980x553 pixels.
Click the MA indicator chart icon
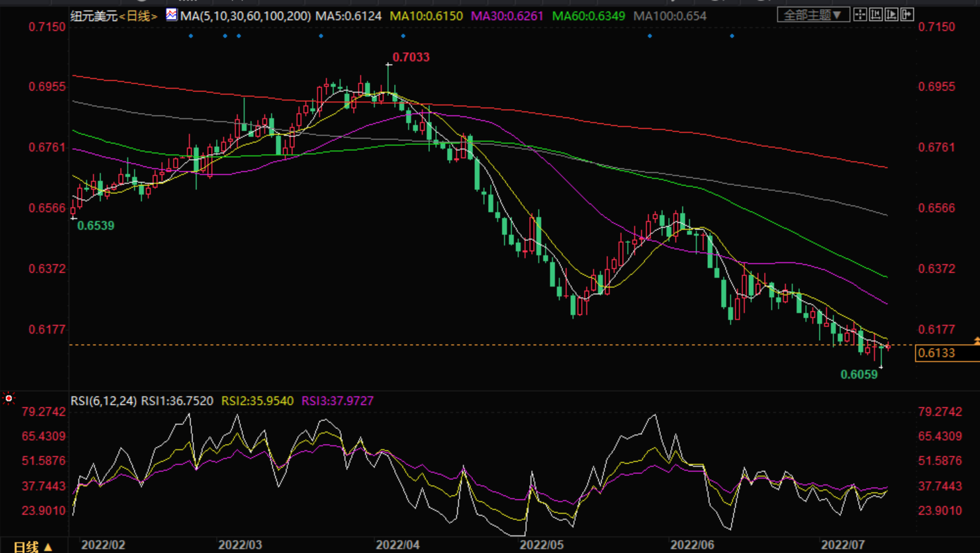point(171,14)
